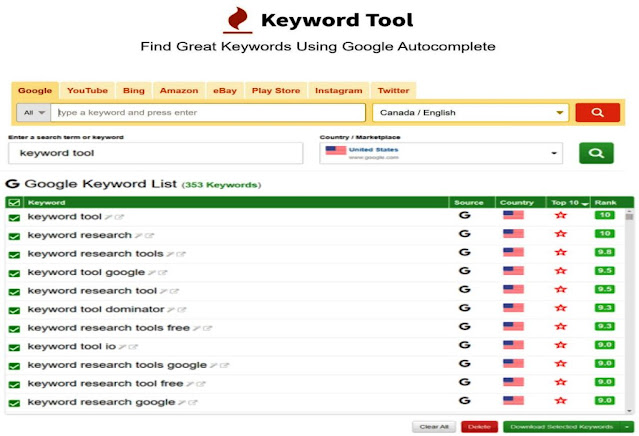Screen dimensions: 639x436
Task: Select the Google tab
Action: (x=35, y=90)
